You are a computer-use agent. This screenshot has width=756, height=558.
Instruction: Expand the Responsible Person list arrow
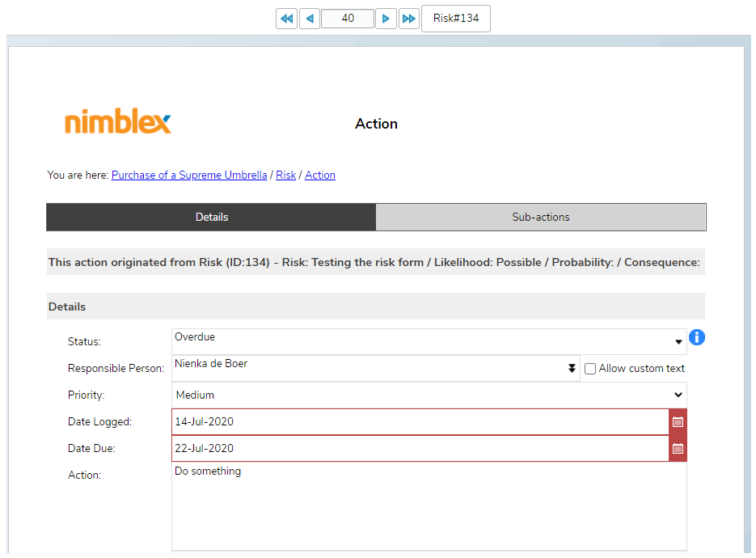[x=572, y=369]
